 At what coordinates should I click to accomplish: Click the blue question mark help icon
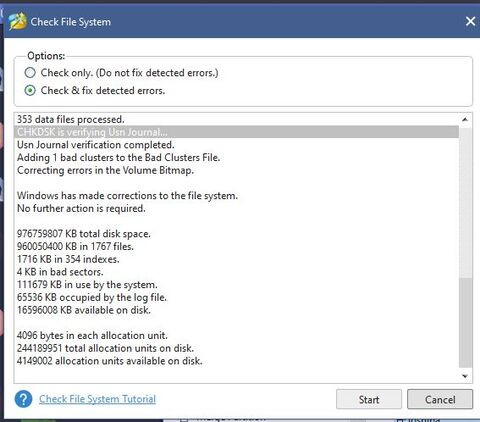(x=23, y=399)
